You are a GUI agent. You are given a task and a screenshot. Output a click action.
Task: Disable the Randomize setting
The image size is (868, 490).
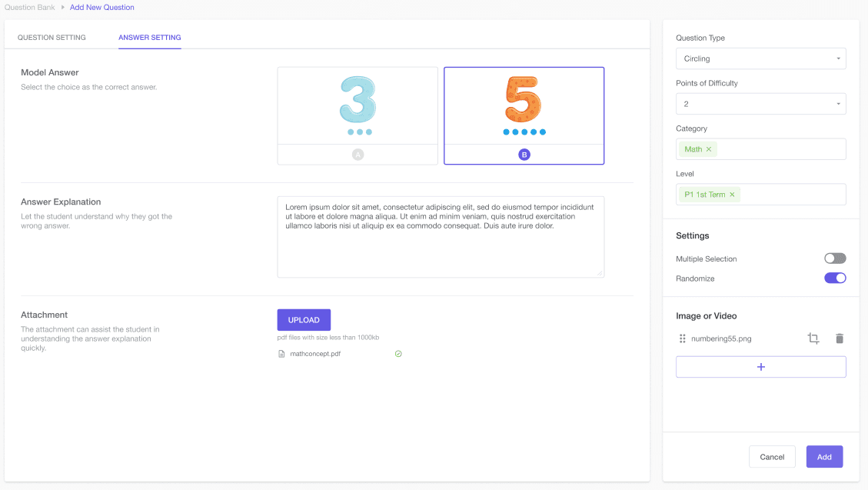(x=835, y=278)
